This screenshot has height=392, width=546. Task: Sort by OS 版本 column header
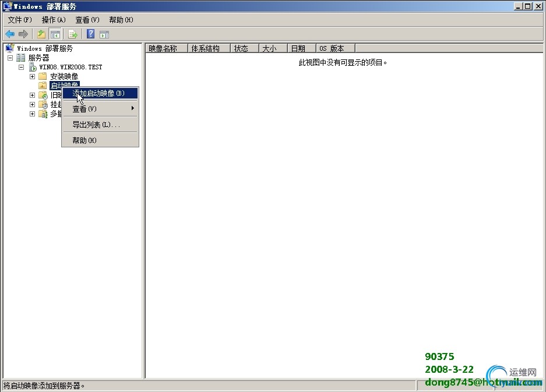(336, 48)
